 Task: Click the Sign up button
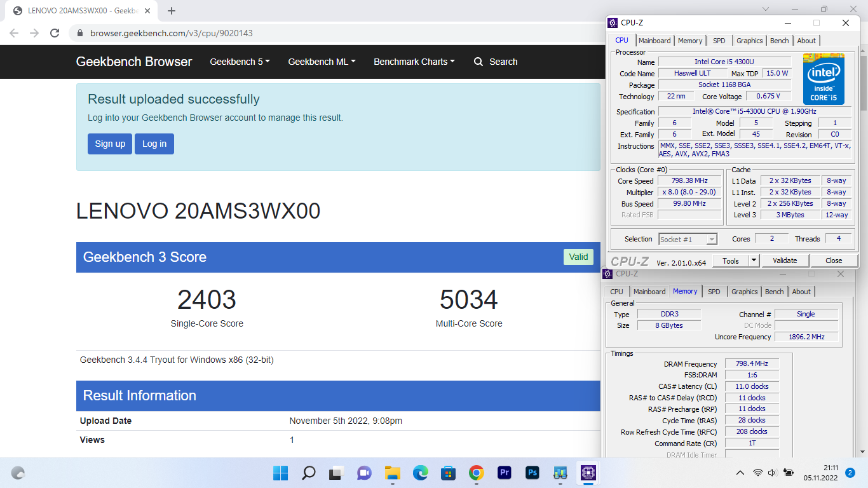click(x=110, y=144)
